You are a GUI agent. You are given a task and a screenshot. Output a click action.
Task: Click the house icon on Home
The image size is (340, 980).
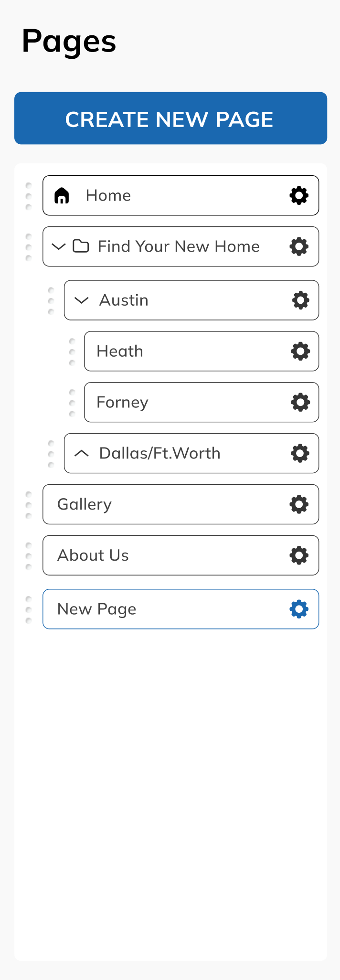62,195
